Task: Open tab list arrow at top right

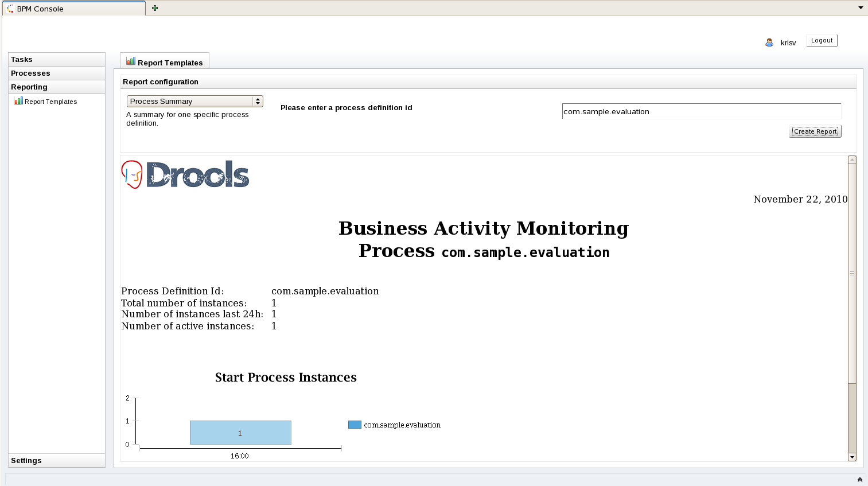Action: click(x=861, y=8)
